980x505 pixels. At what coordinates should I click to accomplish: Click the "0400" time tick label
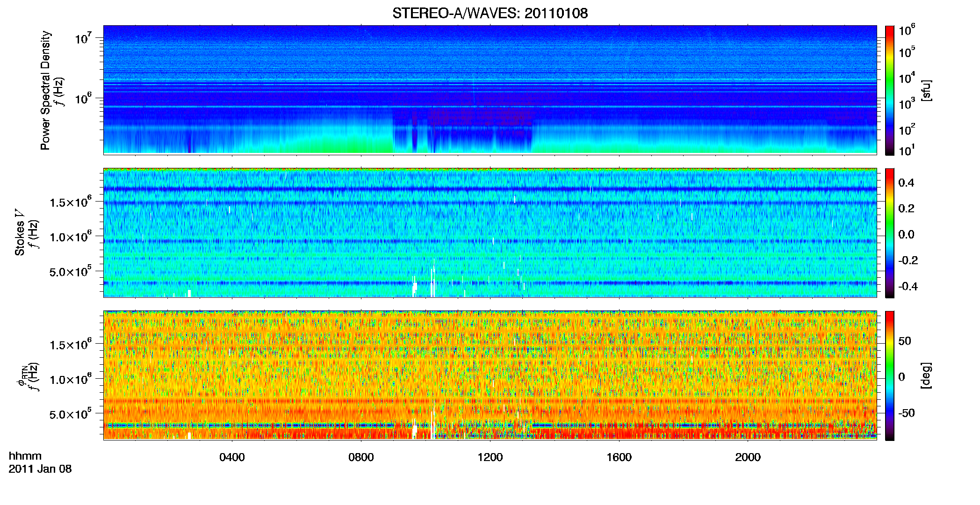pos(232,457)
